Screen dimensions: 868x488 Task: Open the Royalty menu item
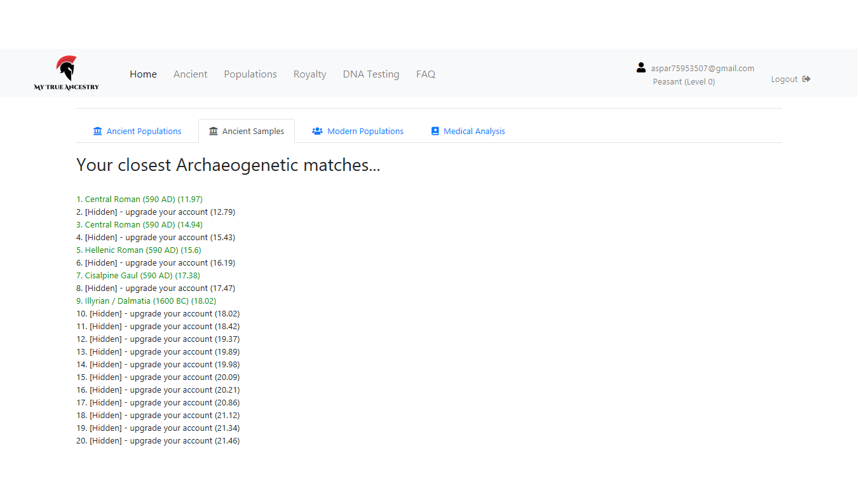coord(310,74)
